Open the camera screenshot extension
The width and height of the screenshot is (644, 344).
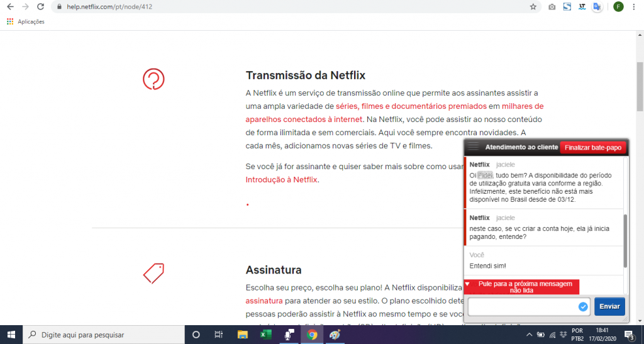click(552, 6)
